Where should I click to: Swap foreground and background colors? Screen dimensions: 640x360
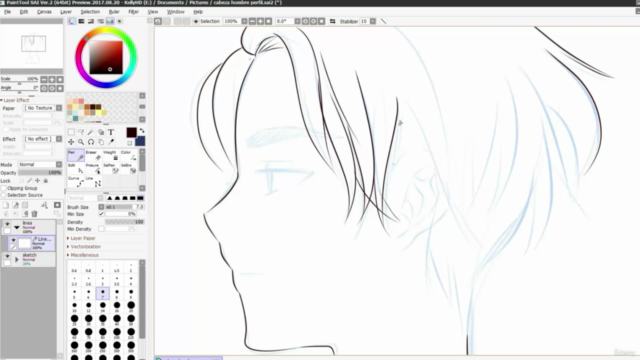(142, 131)
